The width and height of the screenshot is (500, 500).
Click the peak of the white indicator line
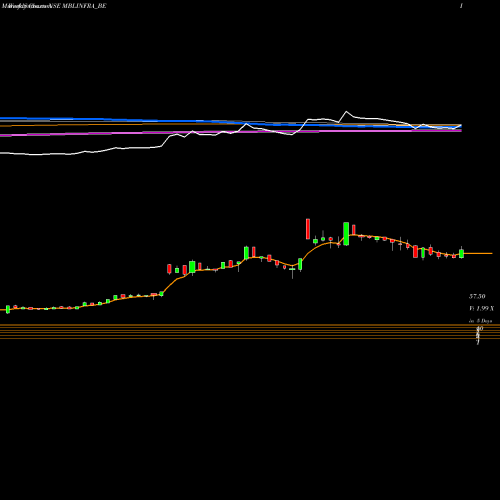[x=346, y=111]
